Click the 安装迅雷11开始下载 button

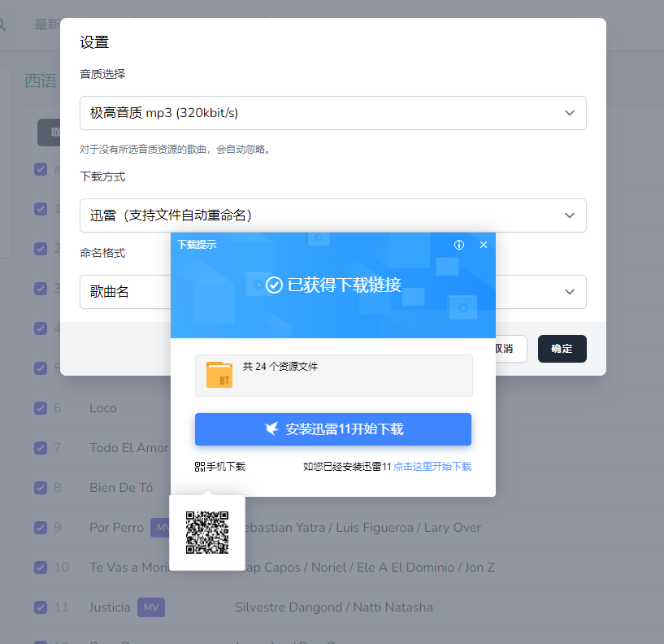tap(333, 429)
